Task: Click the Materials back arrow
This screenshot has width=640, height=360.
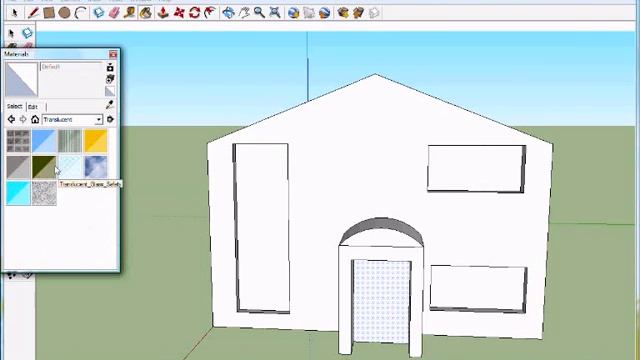Action: (x=11, y=119)
